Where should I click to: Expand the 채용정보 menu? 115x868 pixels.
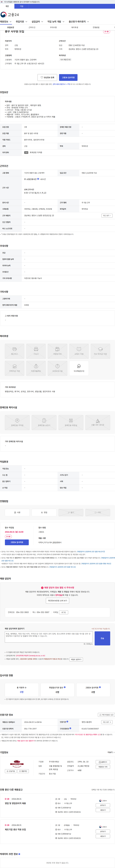click(x=6, y=22)
